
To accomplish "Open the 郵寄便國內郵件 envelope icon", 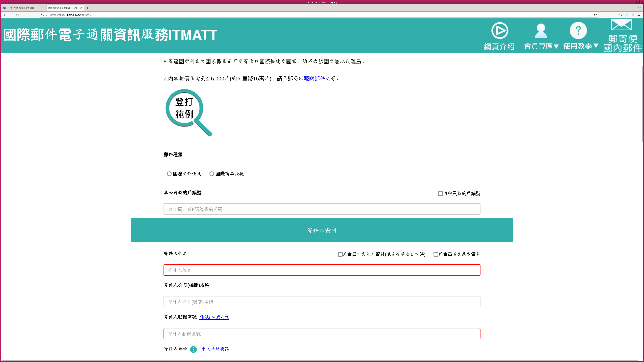I will click(621, 25).
